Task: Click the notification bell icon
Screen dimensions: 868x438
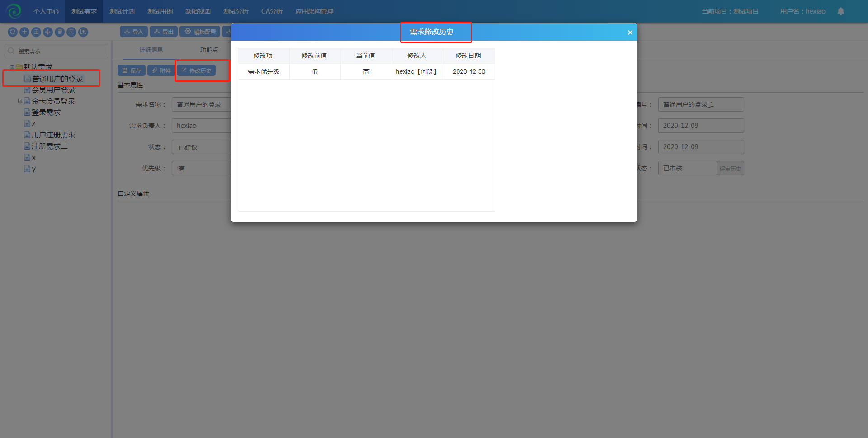Action: point(841,11)
